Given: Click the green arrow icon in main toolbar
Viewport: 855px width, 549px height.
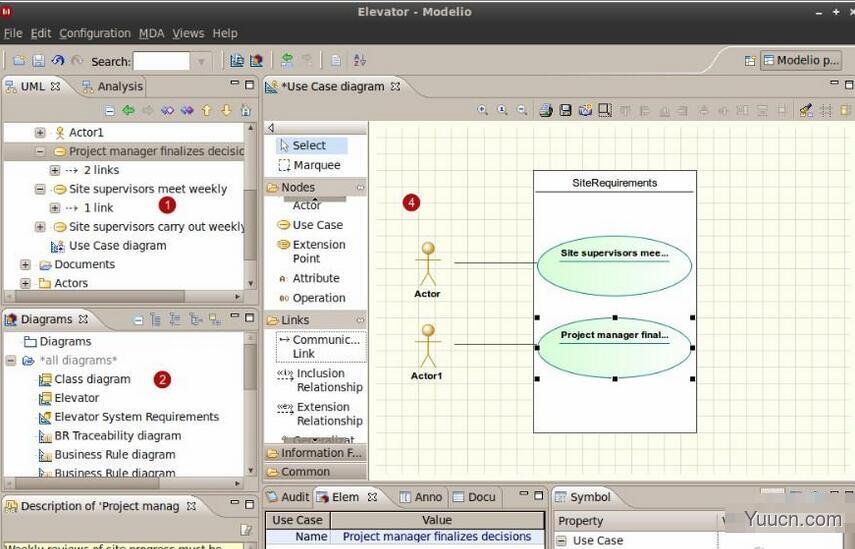Looking at the screenshot, I should (287, 61).
